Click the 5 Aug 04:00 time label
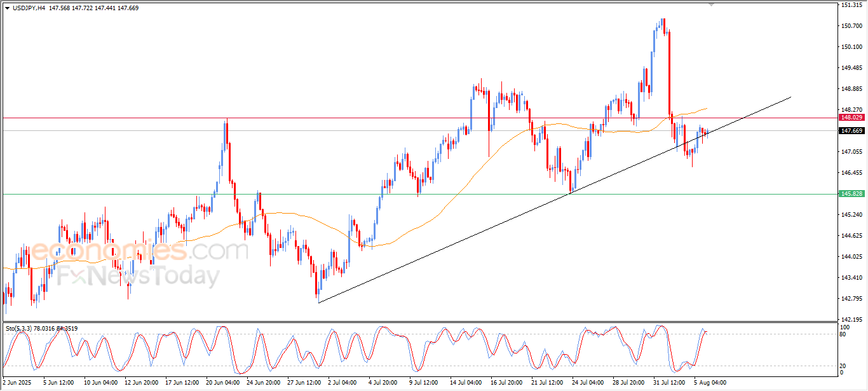The height and width of the screenshot is (391, 868). point(712,383)
